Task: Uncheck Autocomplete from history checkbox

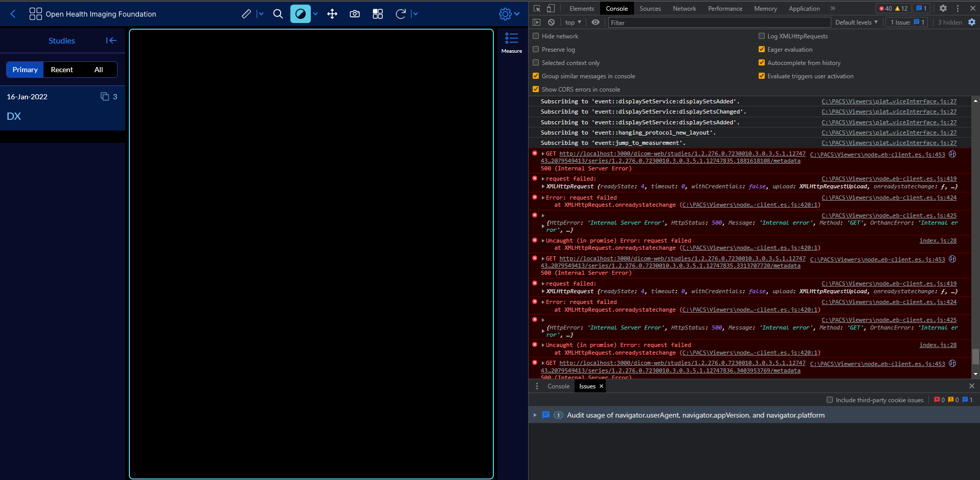Action: tap(762, 62)
